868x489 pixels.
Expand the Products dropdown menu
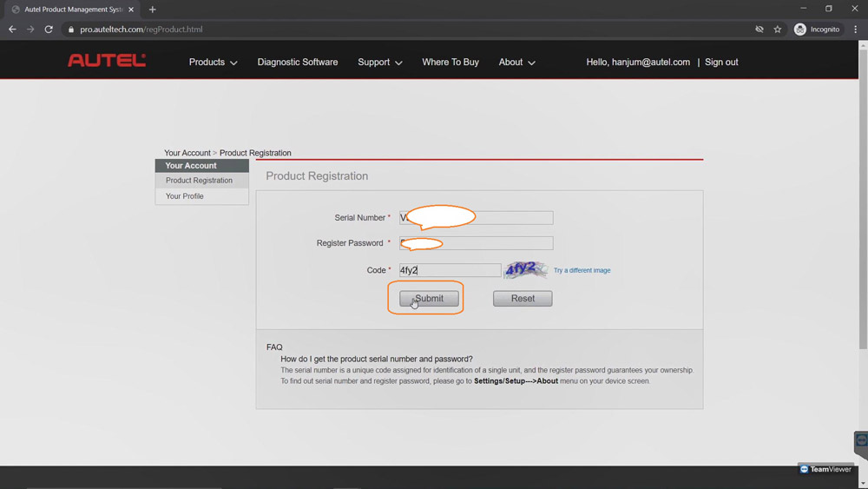(x=214, y=62)
